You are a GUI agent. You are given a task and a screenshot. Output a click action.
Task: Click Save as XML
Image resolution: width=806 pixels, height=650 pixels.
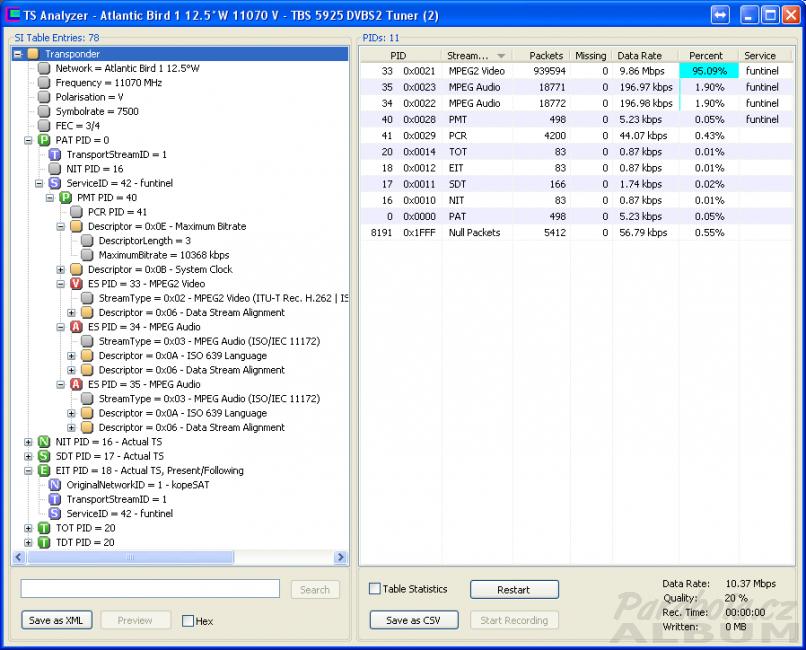tap(57, 620)
